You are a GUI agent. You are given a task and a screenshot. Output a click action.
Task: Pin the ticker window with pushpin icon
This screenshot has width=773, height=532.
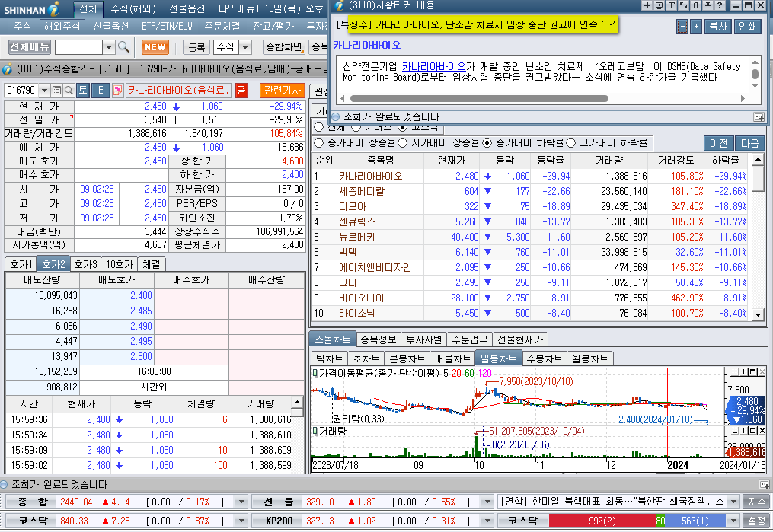708,5
